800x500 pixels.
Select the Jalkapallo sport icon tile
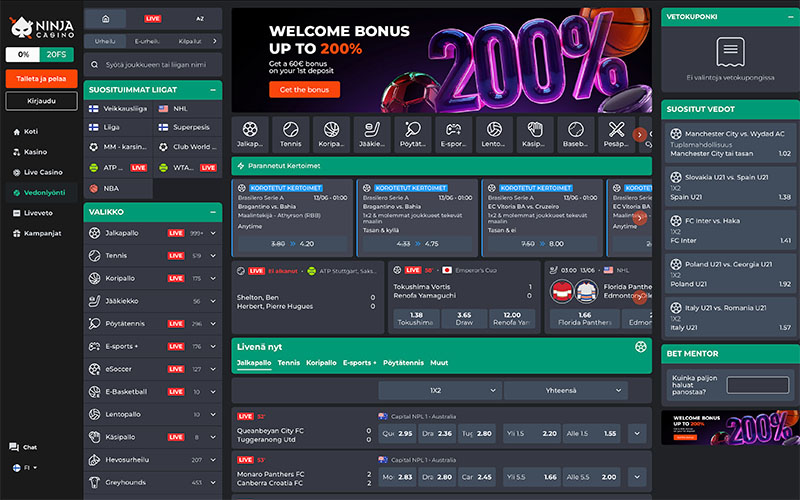click(x=250, y=135)
